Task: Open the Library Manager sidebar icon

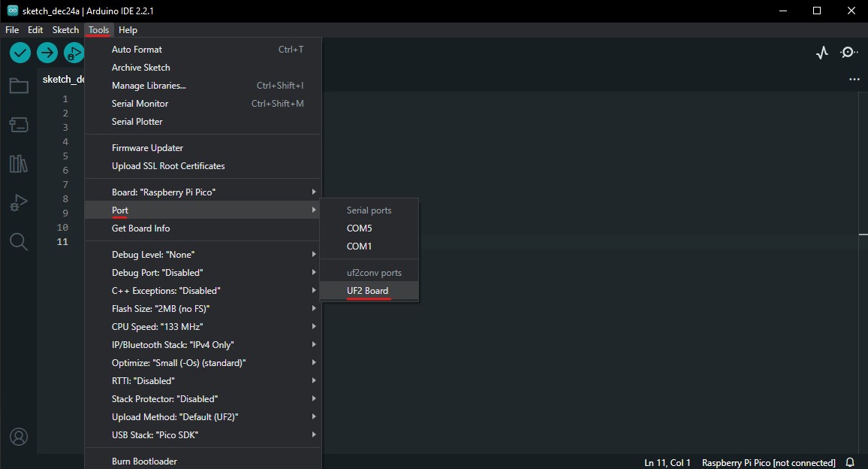Action: coord(19,164)
